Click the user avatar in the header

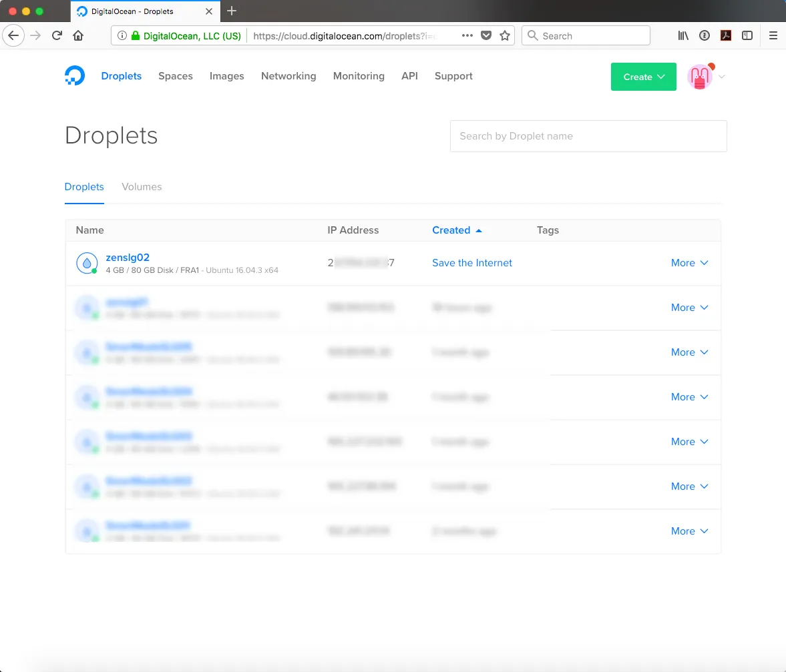700,77
